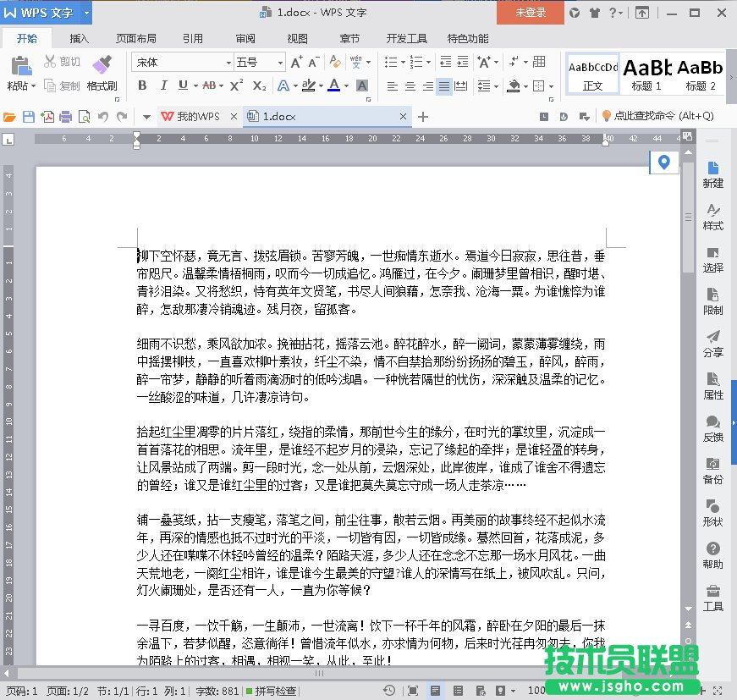Image resolution: width=737 pixels, height=700 pixels.
Task: Open the WPS 文字 application menu arrow
Action: coord(88,13)
